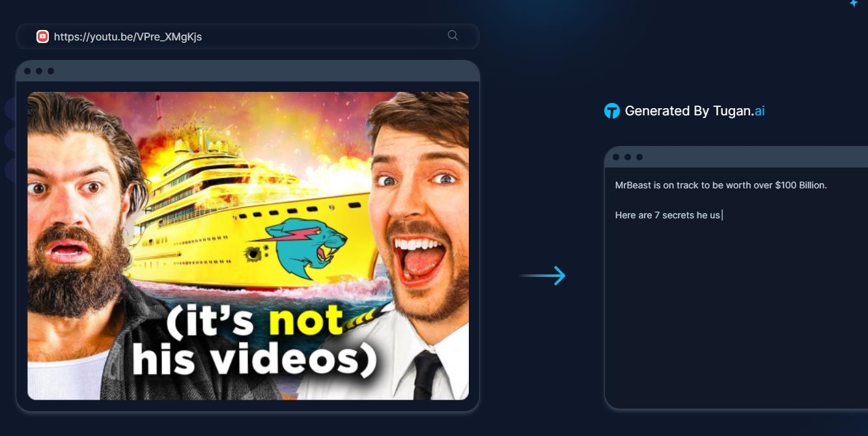Click the 'https://youtu.be/VPre_XMgKjs' link text
The image size is (868, 436).
(x=128, y=36)
